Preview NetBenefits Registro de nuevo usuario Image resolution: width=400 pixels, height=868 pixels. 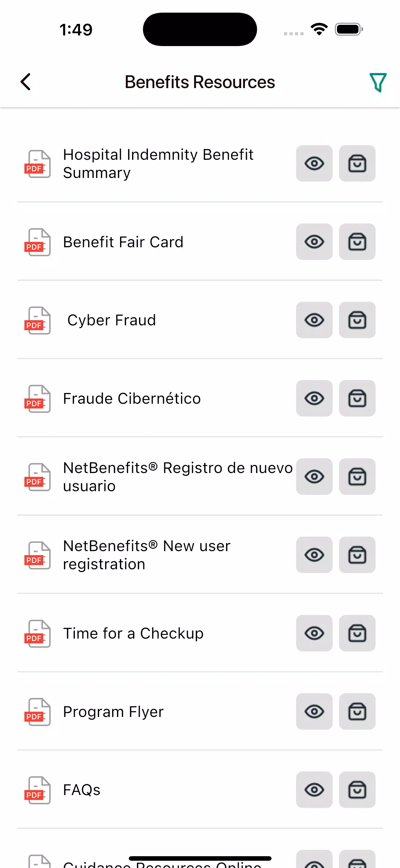pos(314,477)
